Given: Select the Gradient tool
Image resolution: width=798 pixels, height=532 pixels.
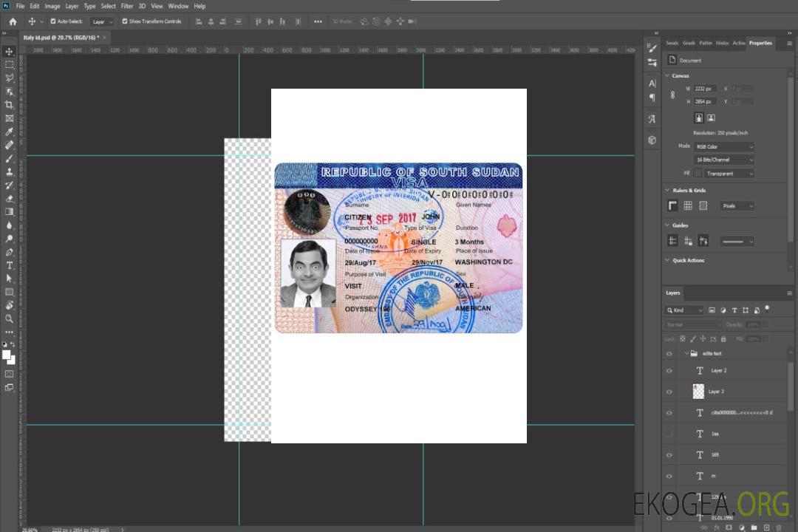Looking at the screenshot, I should click(9, 212).
